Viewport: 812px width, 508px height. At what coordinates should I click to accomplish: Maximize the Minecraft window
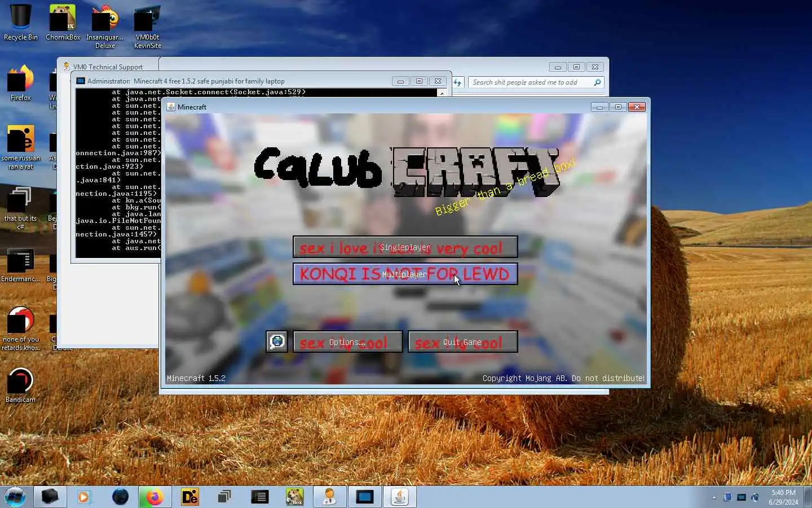(x=618, y=107)
